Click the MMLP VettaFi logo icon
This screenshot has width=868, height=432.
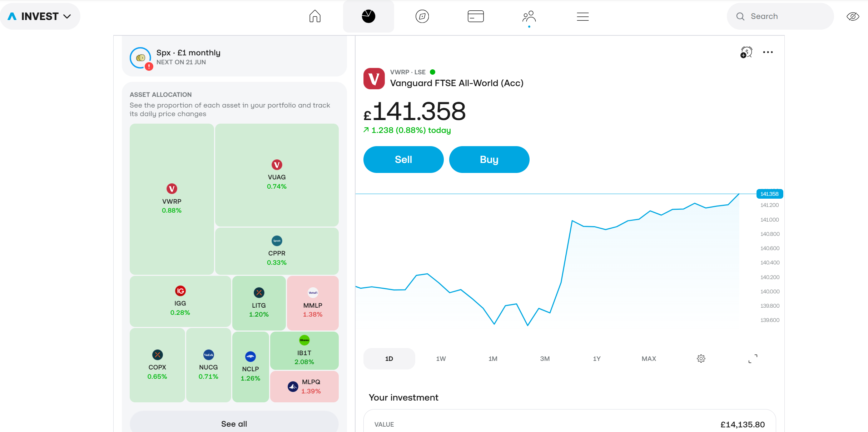coord(313,293)
